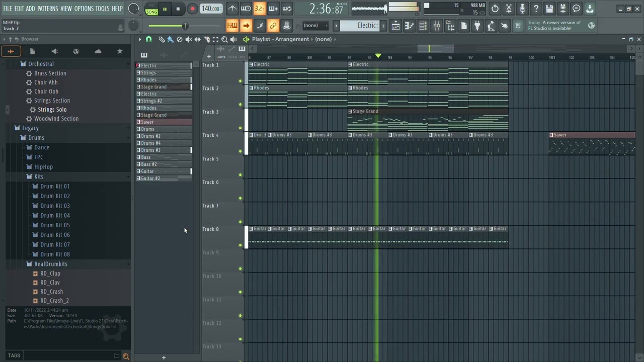Toggle the metronome icon

232,9
